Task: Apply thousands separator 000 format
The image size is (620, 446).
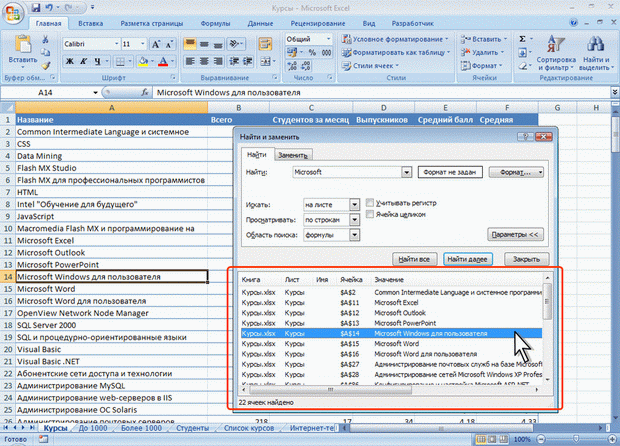Action: (326, 53)
